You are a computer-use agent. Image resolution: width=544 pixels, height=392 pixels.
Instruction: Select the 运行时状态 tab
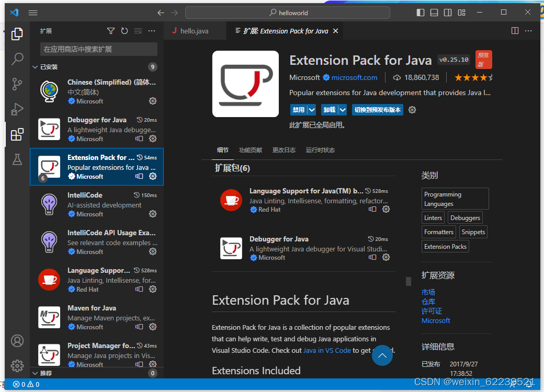pyautogui.click(x=320, y=150)
